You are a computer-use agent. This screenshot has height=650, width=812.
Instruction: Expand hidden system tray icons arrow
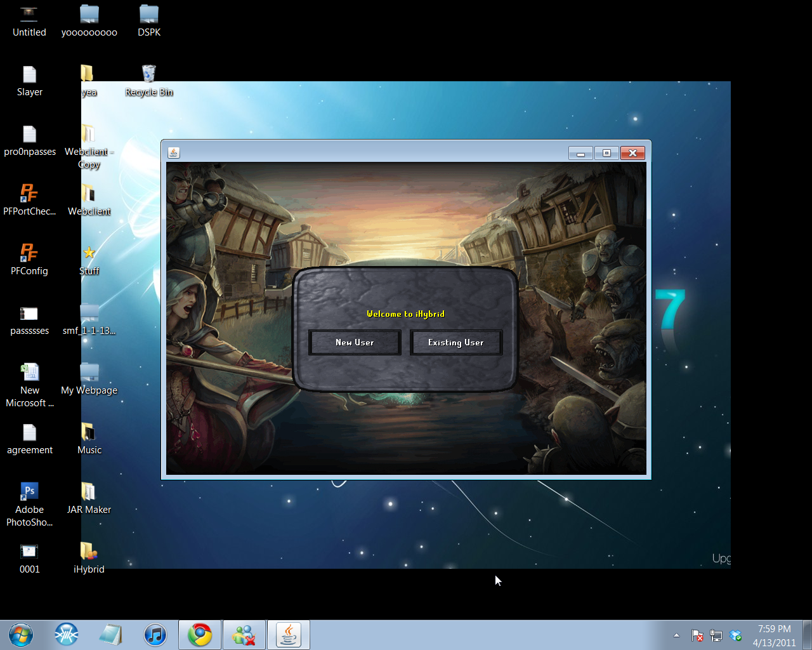[x=676, y=635]
